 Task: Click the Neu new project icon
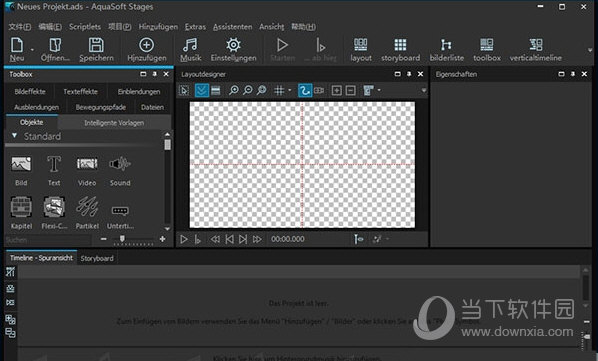(x=17, y=45)
